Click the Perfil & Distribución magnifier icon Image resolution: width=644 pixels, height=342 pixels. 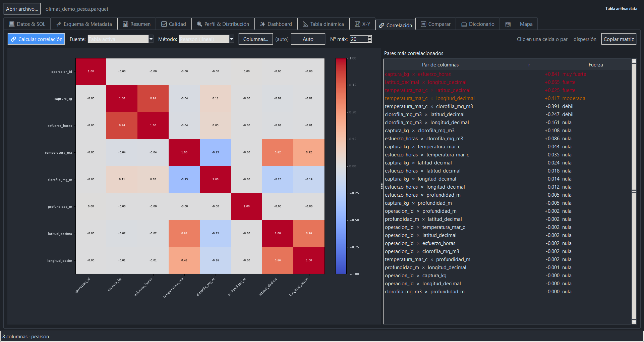[199, 24]
